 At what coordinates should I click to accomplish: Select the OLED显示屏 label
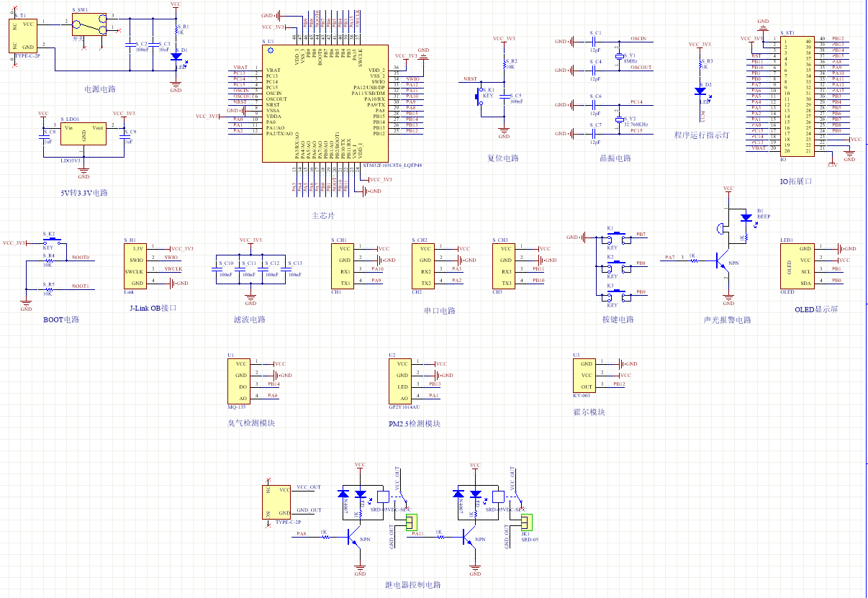point(816,309)
